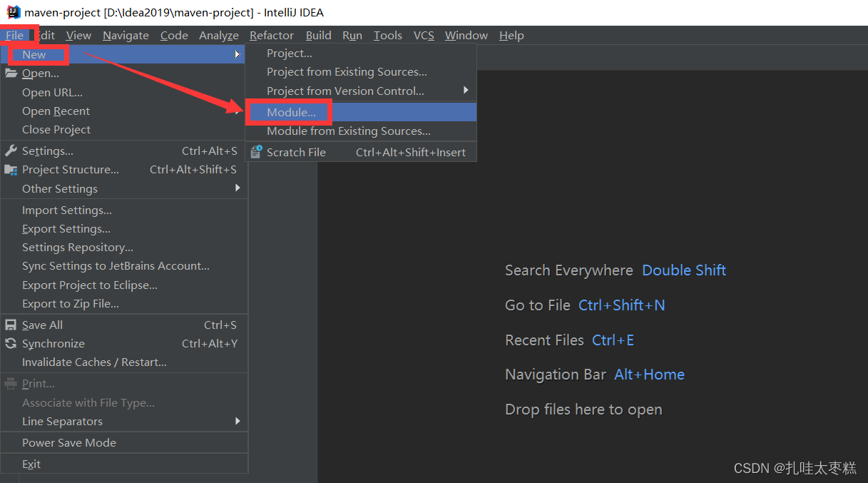Click Search Everywhere hint text
Image resolution: width=868 pixels, height=483 pixels.
coord(568,270)
